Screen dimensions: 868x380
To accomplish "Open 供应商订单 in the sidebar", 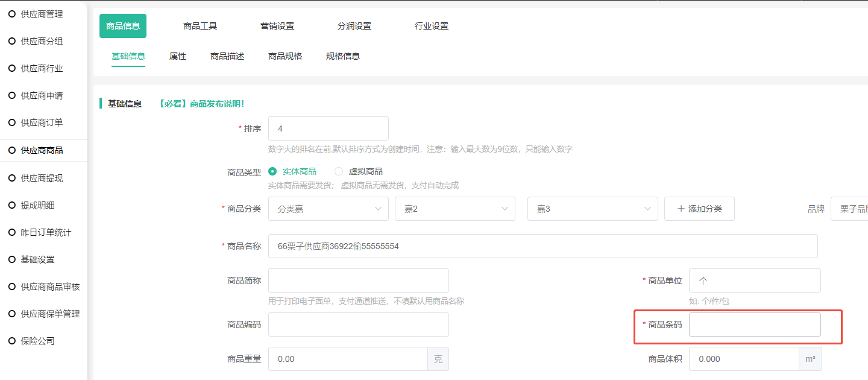I will click(x=42, y=123).
